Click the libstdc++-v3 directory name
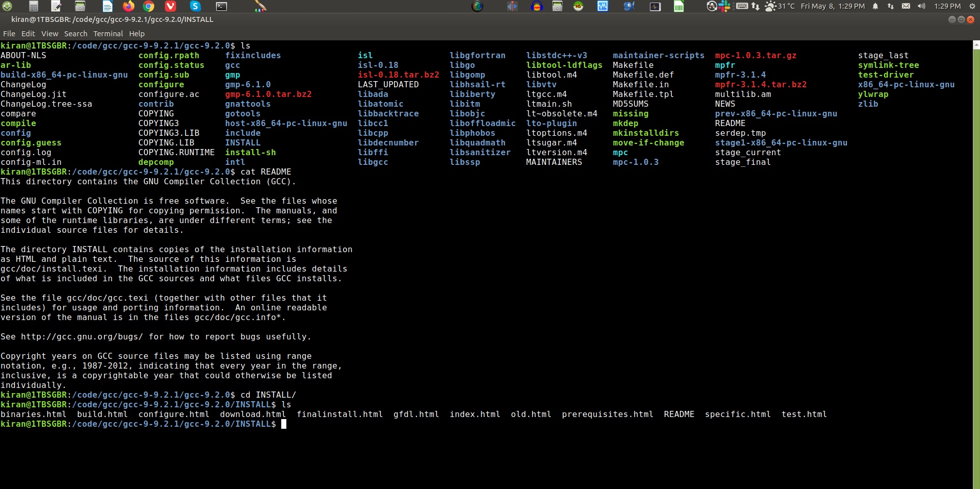 [x=557, y=56]
